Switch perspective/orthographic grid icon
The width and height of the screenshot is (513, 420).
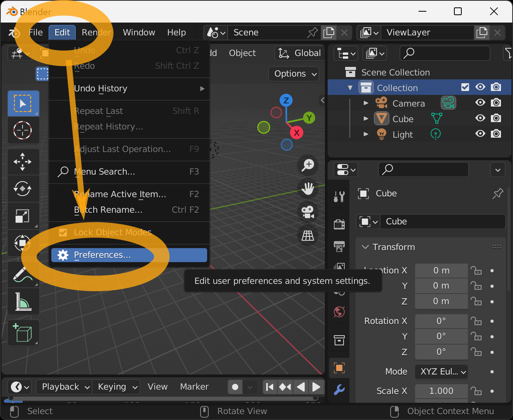(x=308, y=235)
